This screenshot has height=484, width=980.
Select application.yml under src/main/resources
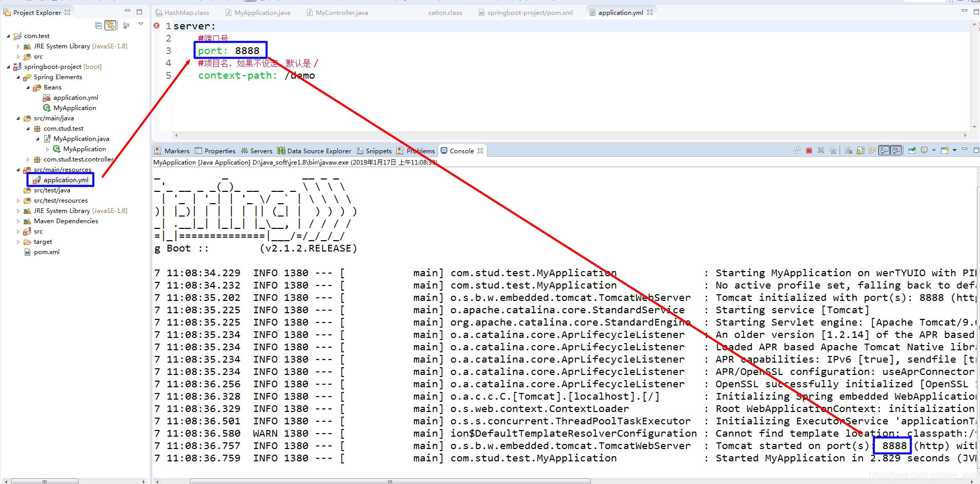pos(61,180)
